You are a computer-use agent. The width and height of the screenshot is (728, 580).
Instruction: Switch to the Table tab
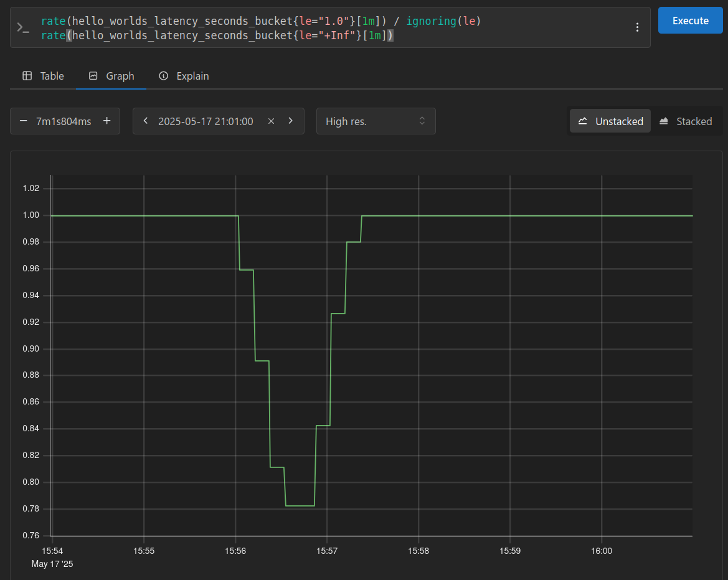(43, 76)
